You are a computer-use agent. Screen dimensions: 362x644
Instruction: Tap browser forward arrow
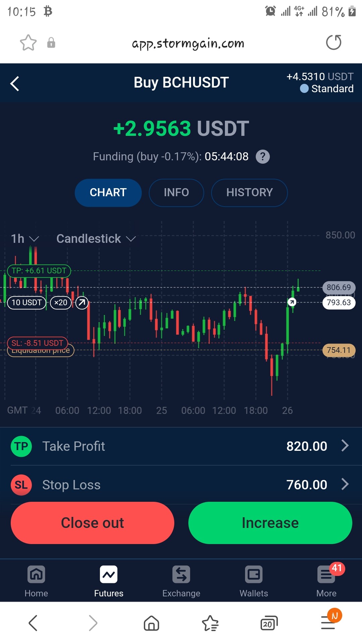[x=93, y=623]
